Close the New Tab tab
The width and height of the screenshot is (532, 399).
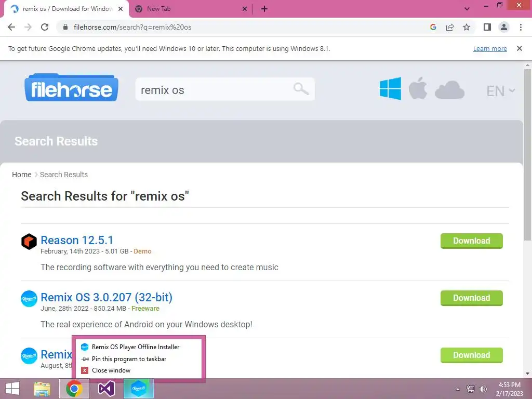click(245, 9)
